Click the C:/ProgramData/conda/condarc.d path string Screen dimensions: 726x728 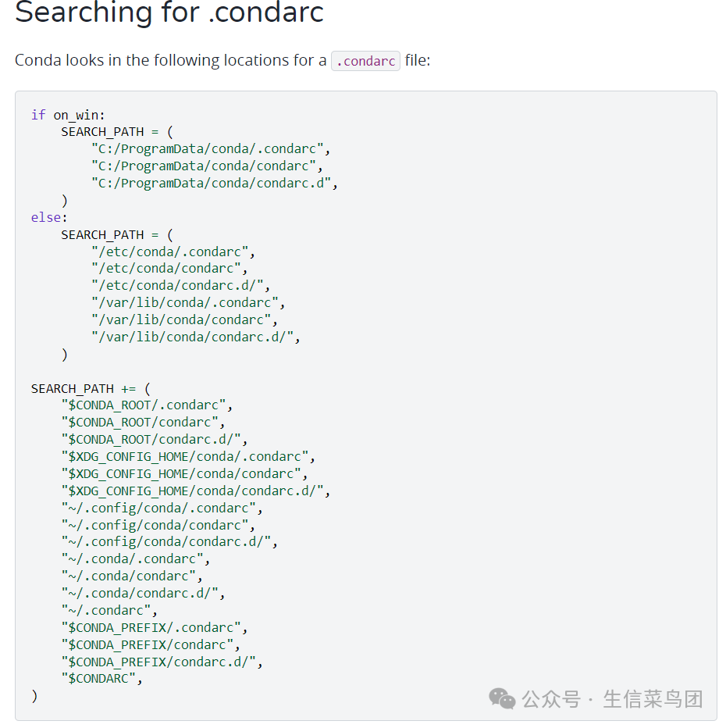(211, 184)
